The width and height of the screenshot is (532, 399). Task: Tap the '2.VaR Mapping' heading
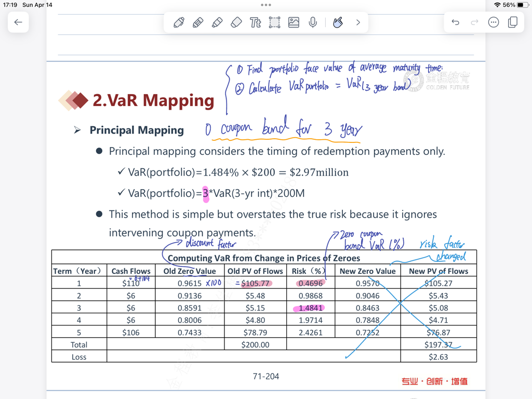coord(153,100)
